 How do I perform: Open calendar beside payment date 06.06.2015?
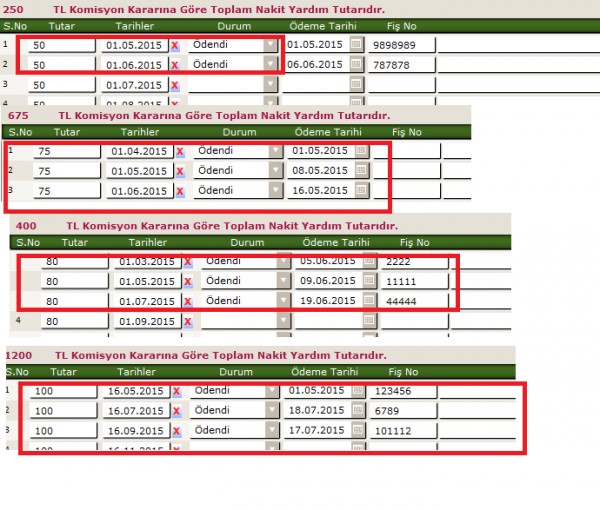click(356, 64)
